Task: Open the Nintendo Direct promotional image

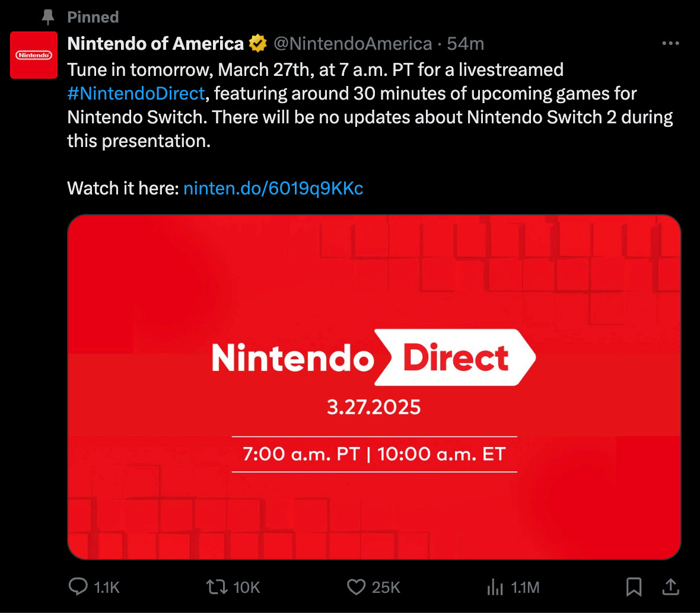Action: point(374,387)
